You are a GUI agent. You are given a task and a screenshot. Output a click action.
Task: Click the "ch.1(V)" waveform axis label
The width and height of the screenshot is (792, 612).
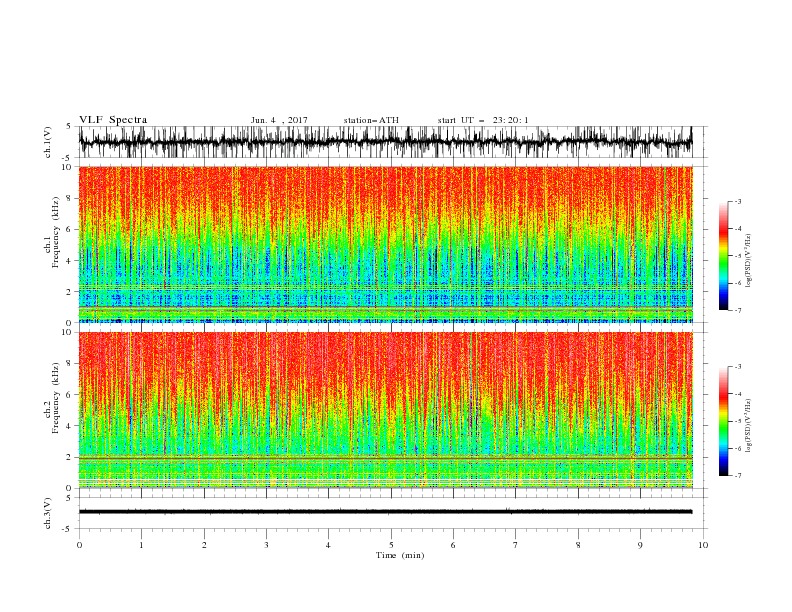point(48,142)
